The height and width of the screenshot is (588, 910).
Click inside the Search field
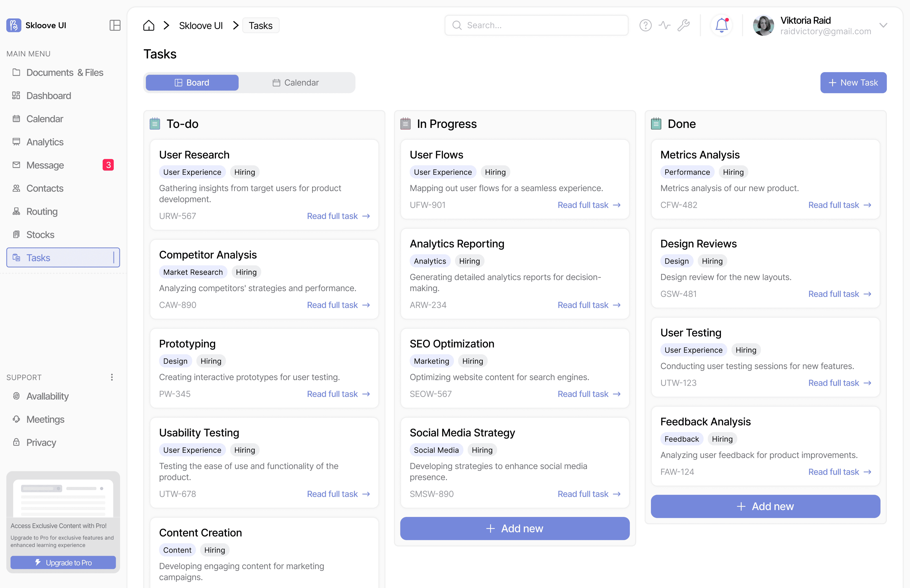tap(536, 25)
